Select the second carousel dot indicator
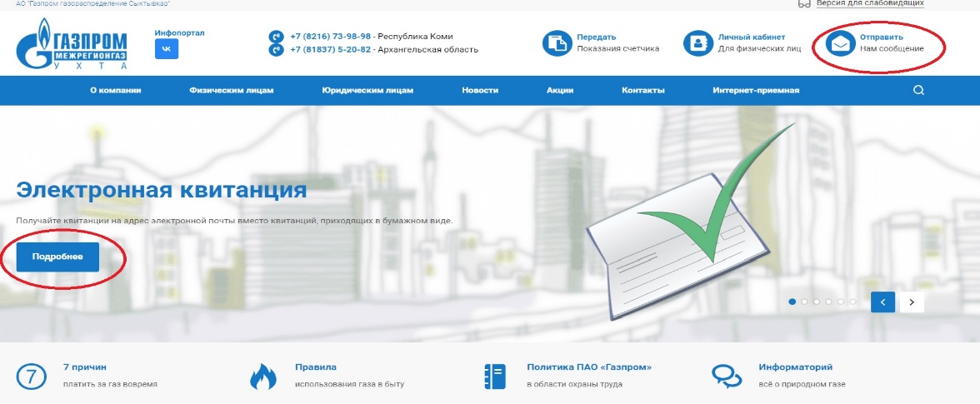The image size is (980, 404). [x=804, y=302]
